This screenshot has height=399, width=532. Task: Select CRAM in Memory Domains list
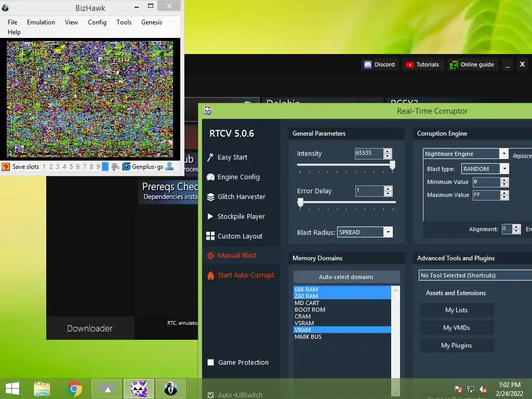click(x=342, y=316)
